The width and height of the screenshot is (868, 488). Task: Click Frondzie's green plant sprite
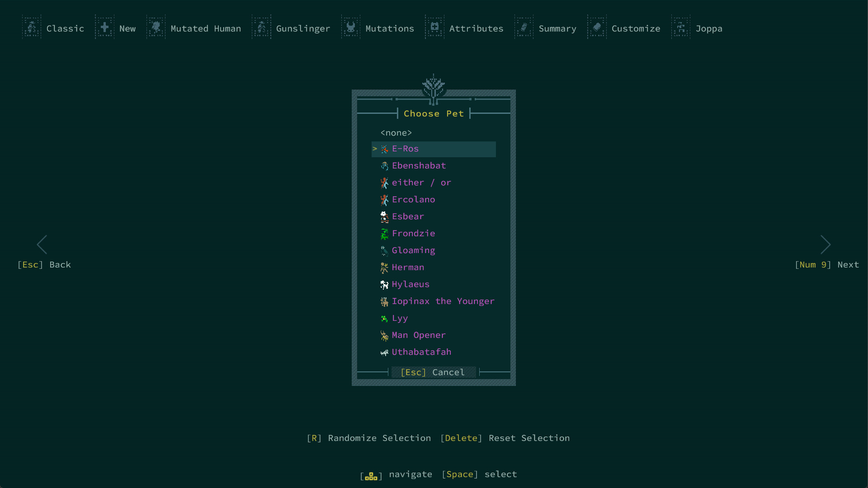pyautogui.click(x=384, y=234)
